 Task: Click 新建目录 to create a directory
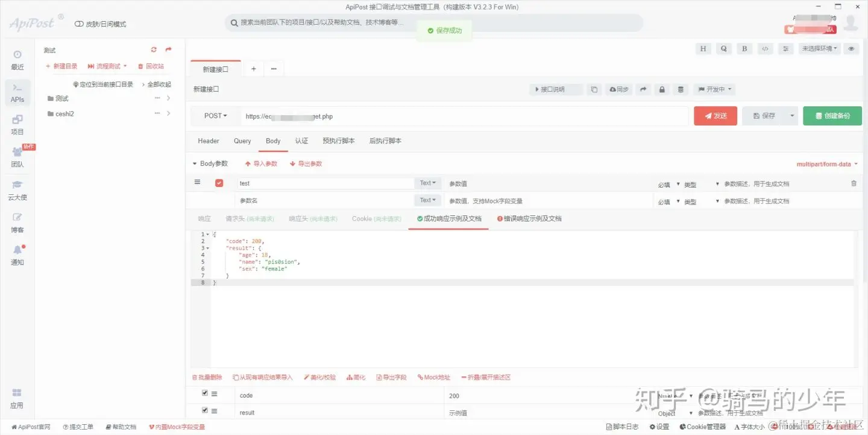tap(61, 66)
